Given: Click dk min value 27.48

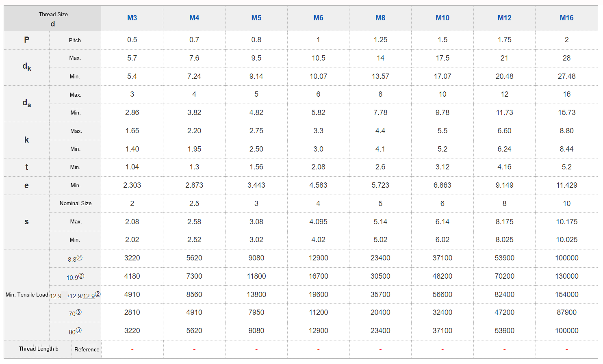Looking at the screenshot, I should pos(566,76).
